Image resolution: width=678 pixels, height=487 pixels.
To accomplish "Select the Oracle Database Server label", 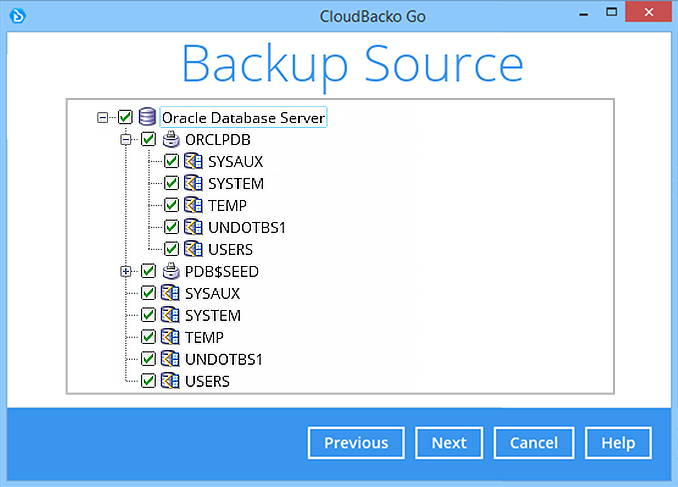I will tap(243, 118).
